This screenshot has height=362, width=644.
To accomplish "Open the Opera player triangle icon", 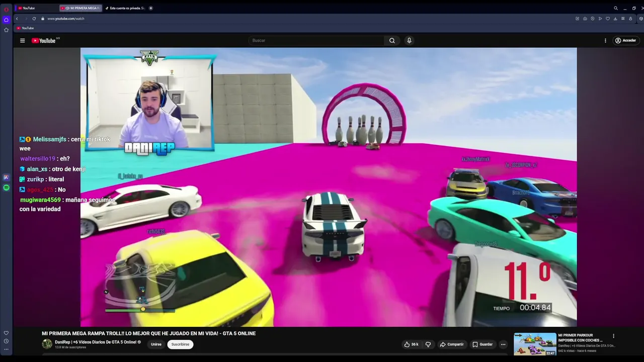I will (600, 19).
